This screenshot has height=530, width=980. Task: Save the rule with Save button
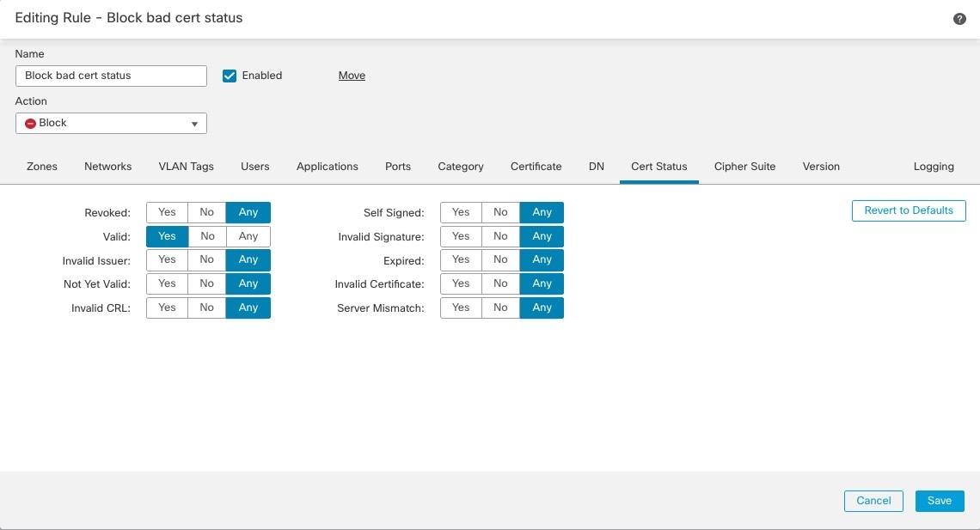940,501
